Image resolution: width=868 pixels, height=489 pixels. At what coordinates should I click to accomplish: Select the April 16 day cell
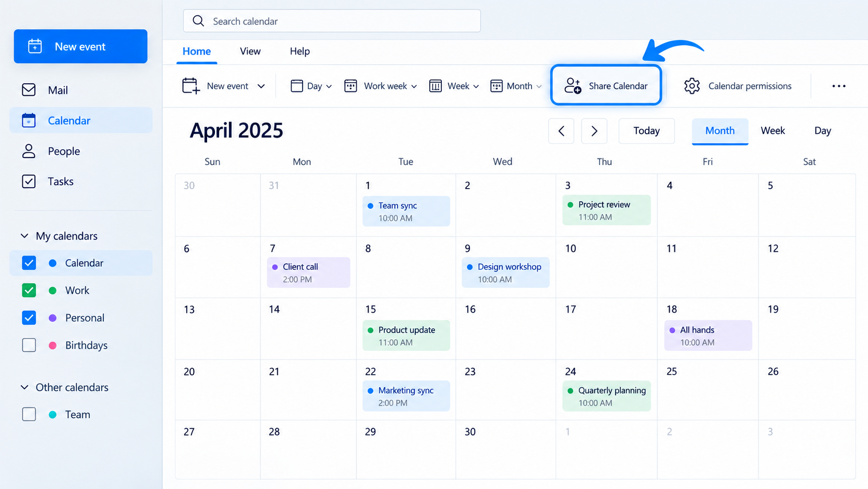click(x=506, y=328)
